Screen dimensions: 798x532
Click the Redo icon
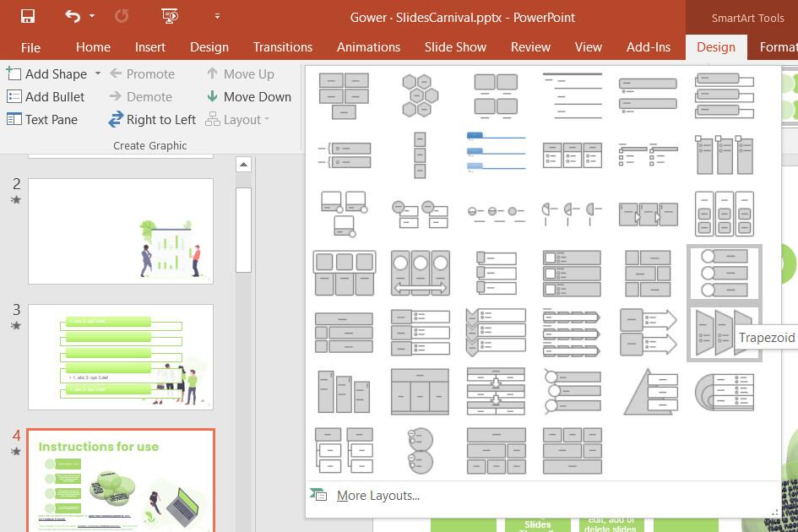click(x=122, y=15)
